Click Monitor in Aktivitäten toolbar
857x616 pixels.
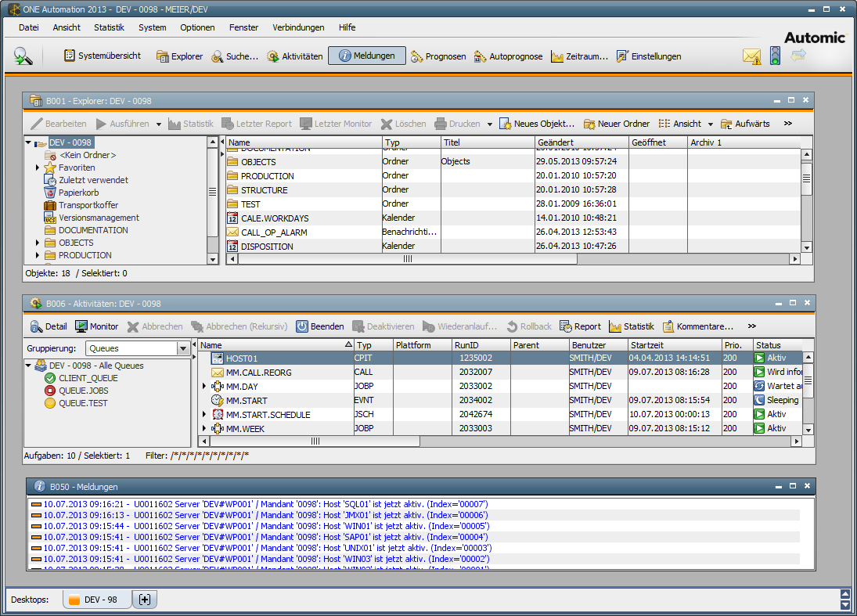tap(97, 326)
